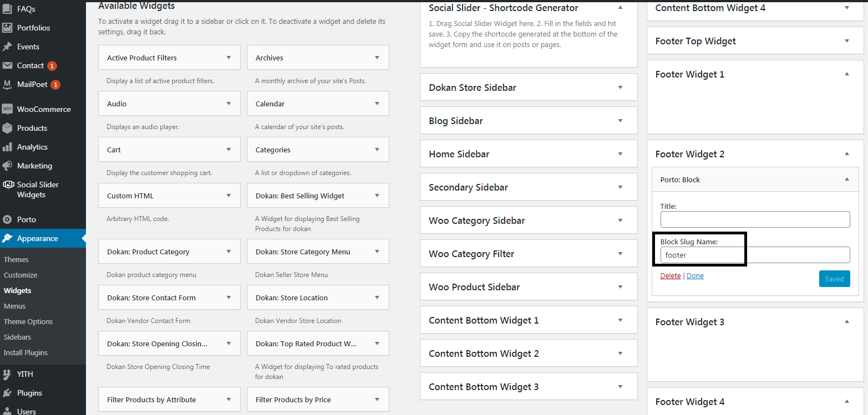Open the Menus submenu item
The width and height of the screenshot is (868, 415).
(x=14, y=306)
